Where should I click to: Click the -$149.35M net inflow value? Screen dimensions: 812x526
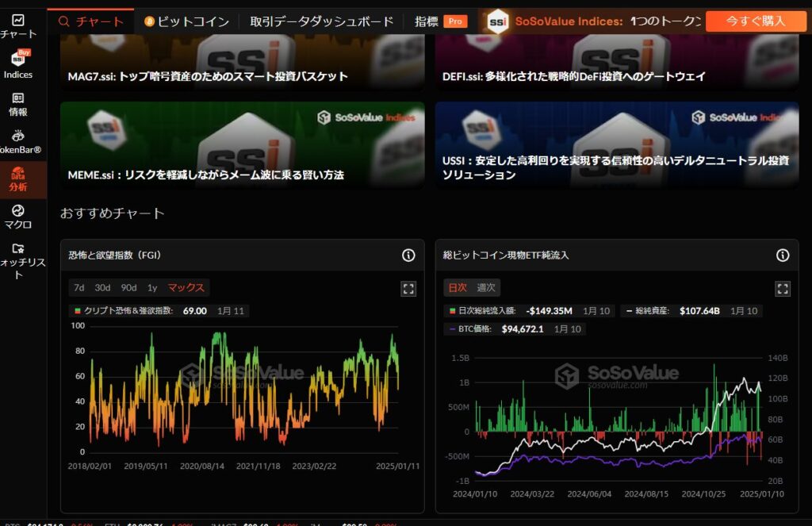pyautogui.click(x=549, y=311)
